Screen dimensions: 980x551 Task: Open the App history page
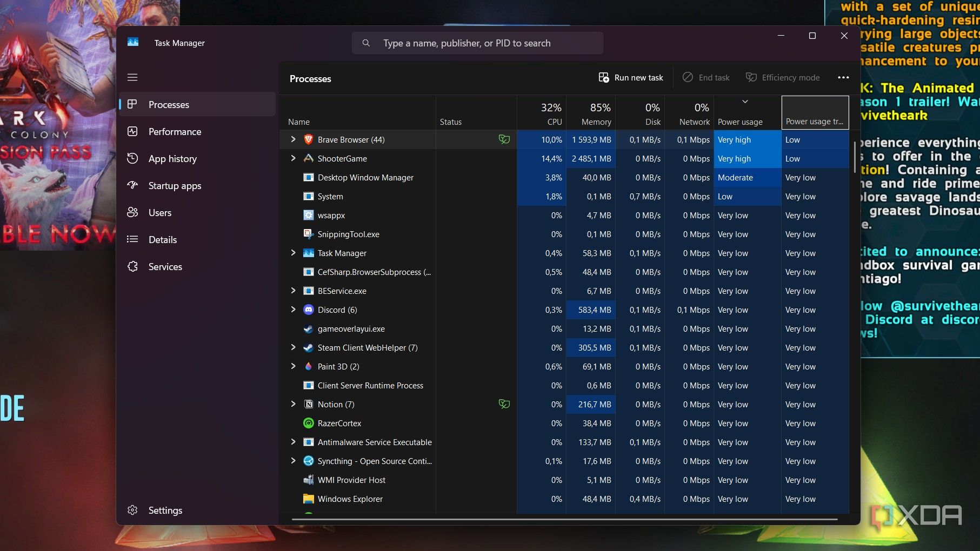[197, 158]
